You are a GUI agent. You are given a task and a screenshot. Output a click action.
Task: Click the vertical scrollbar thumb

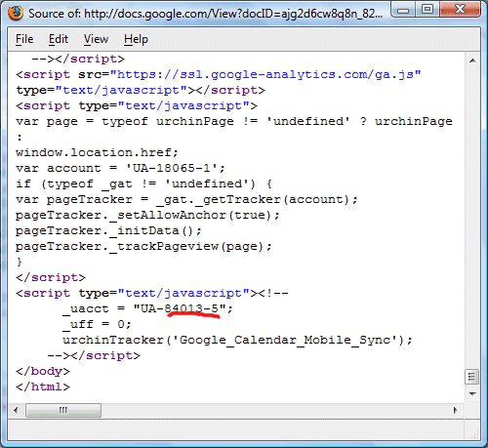(471, 377)
